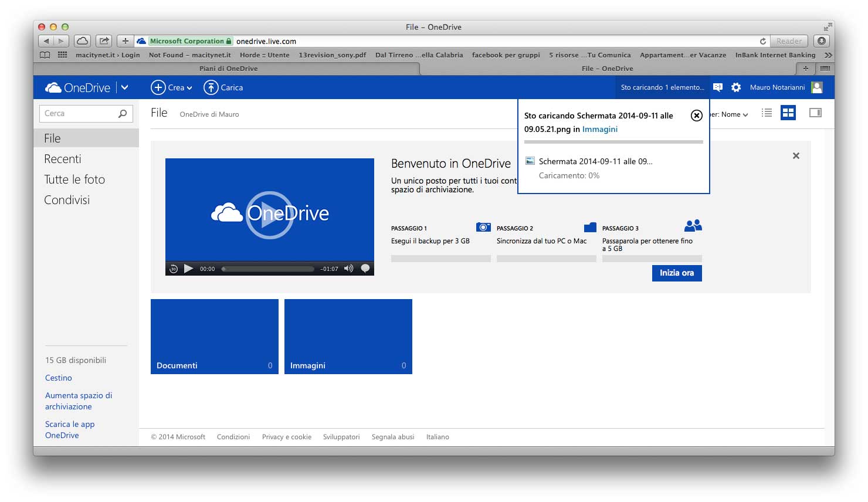The image size is (868, 502).
Task: Open the Cestino recycle bin link
Action: click(59, 378)
